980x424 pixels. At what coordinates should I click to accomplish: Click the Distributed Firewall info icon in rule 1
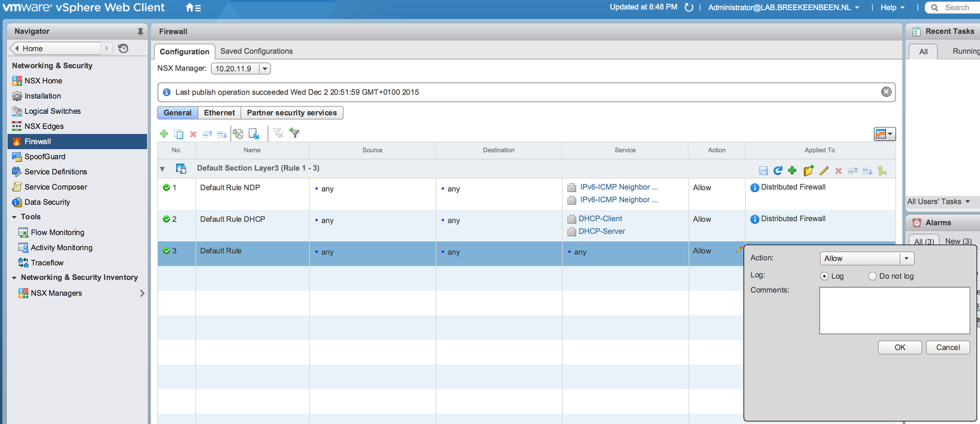point(755,187)
